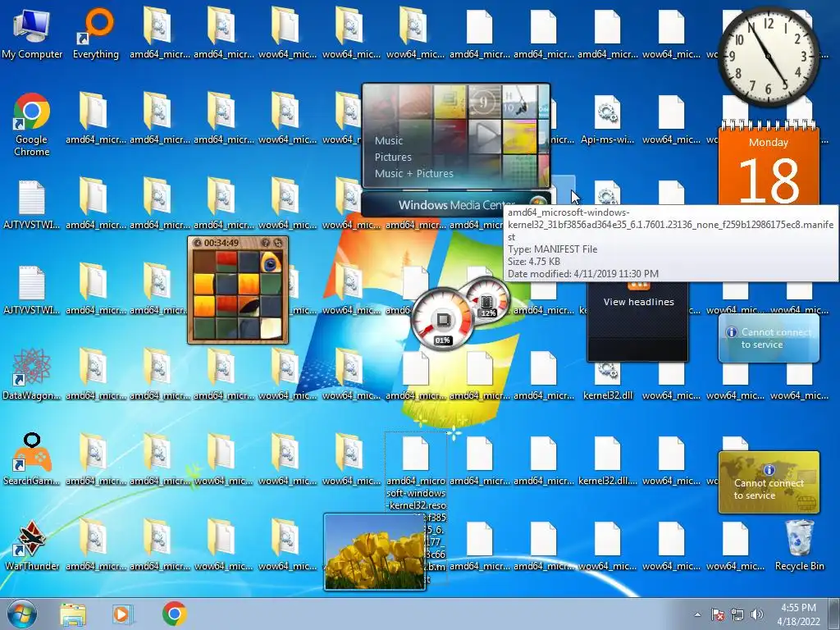840x630 pixels.
Task: Open Chrome from the taskbar
Action: pos(174,614)
